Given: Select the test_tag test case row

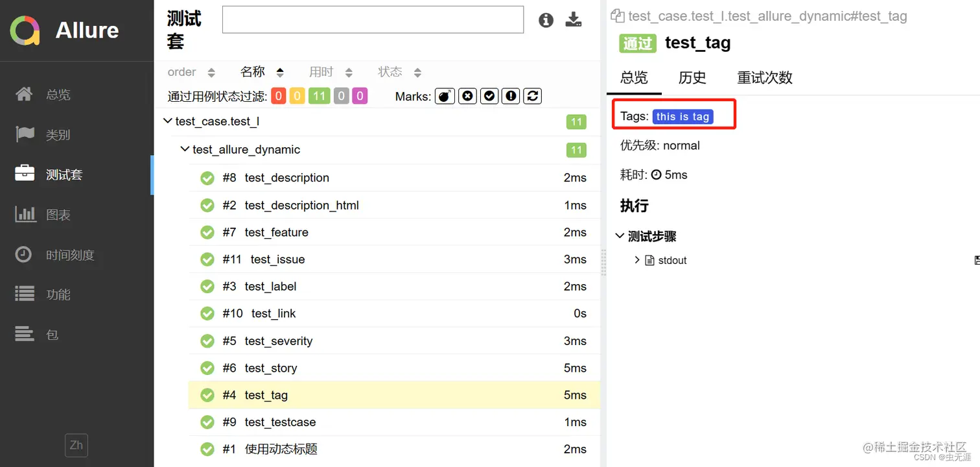Looking at the screenshot, I should (x=394, y=395).
